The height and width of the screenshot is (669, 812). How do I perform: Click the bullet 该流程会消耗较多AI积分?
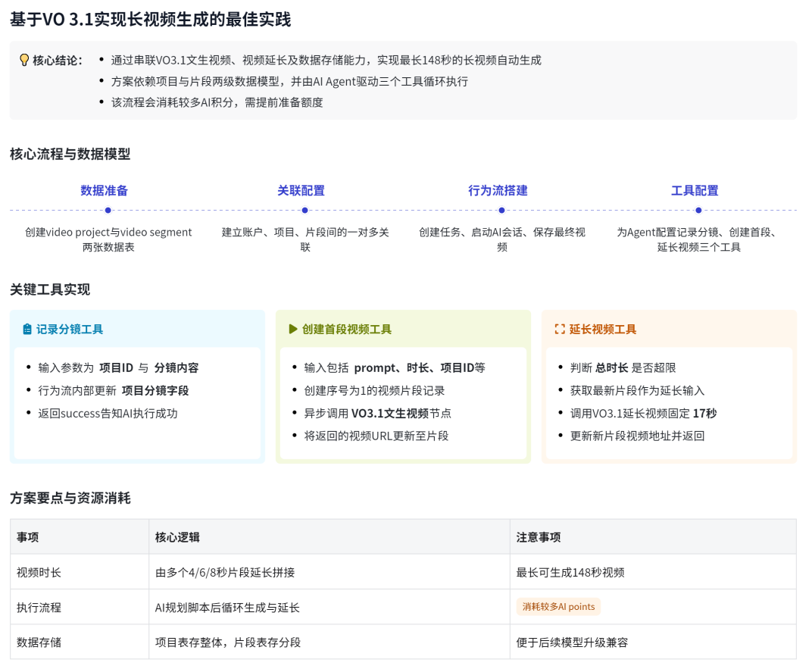coord(217,102)
